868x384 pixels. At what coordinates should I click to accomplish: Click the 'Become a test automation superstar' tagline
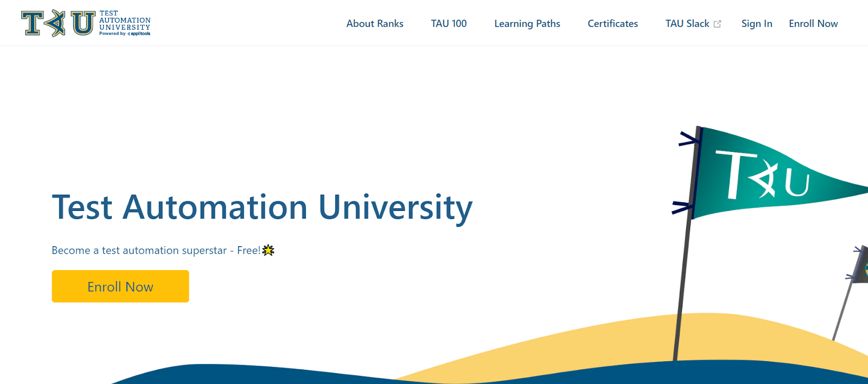[x=156, y=250]
